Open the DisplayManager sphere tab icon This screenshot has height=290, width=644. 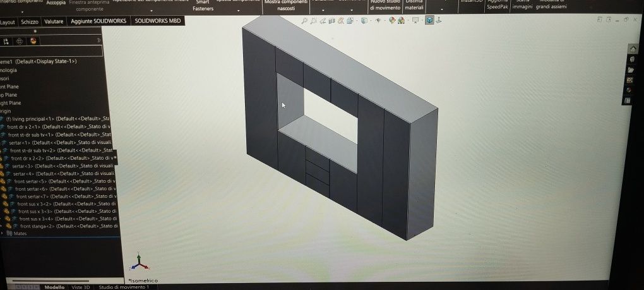(x=33, y=41)
